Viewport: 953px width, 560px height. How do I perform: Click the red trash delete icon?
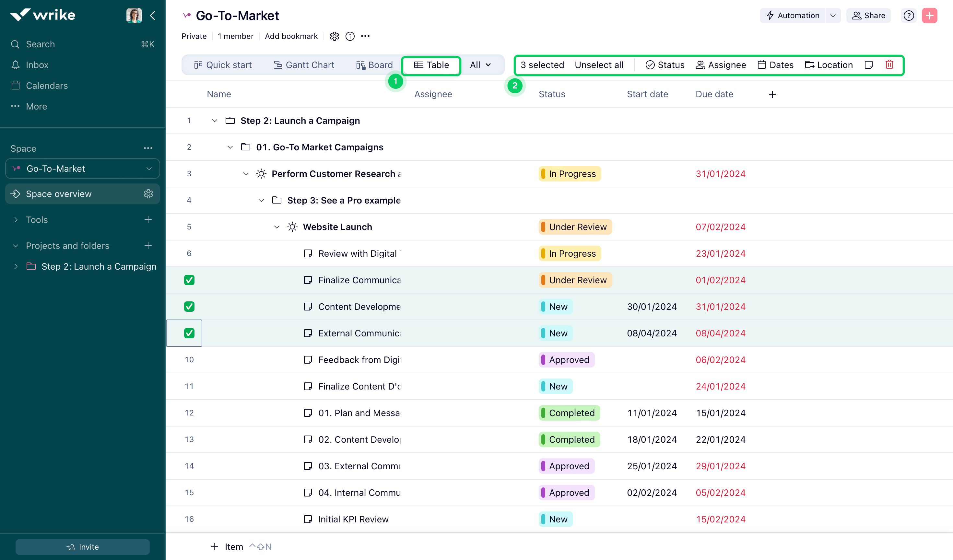(x=889, y=65)
